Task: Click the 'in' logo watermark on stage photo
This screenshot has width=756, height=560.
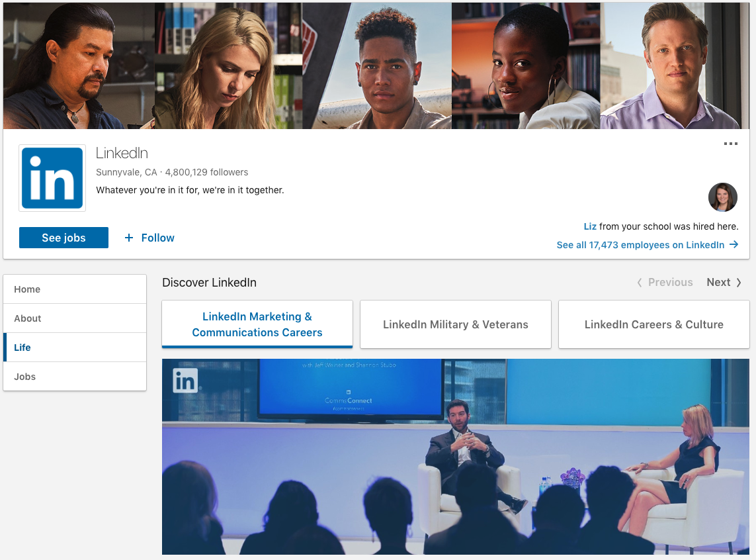Action: tap(185, 381)
